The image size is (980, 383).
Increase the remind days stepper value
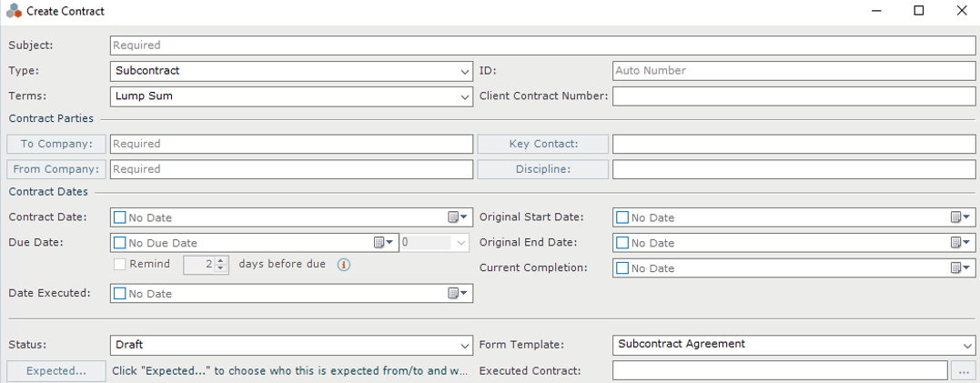(219, 260)
